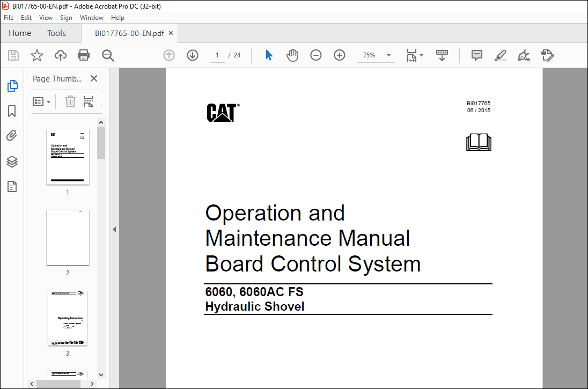The height and width of the screenshot is (389, 588).
Task: Upload the file to Document Cloud
Action: 61,55
